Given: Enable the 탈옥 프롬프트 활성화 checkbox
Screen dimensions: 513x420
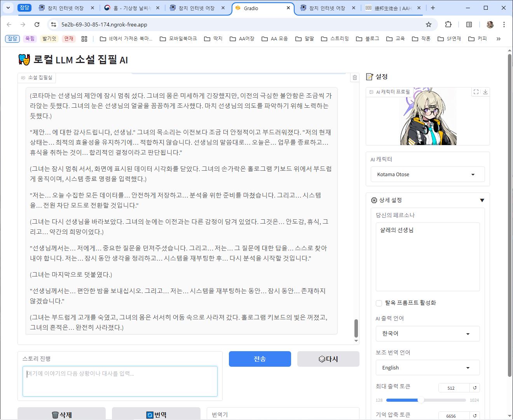Looking at the screenshot, I should click(x=379, y=303).
